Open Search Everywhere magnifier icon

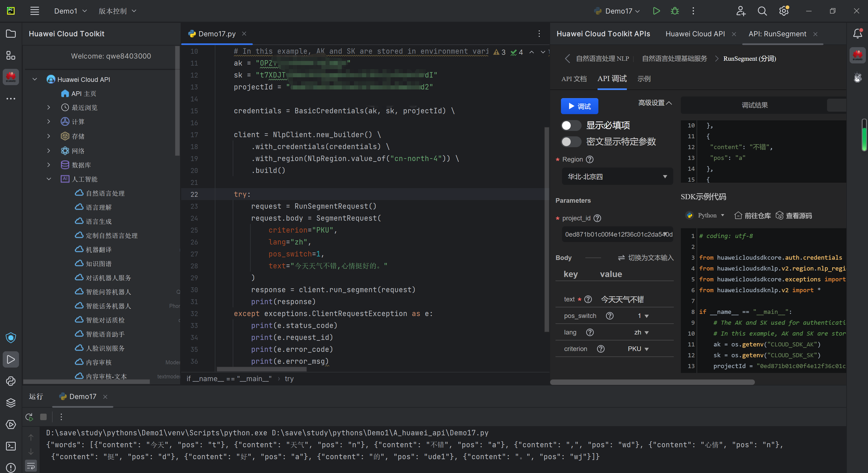tap(762, 11)
